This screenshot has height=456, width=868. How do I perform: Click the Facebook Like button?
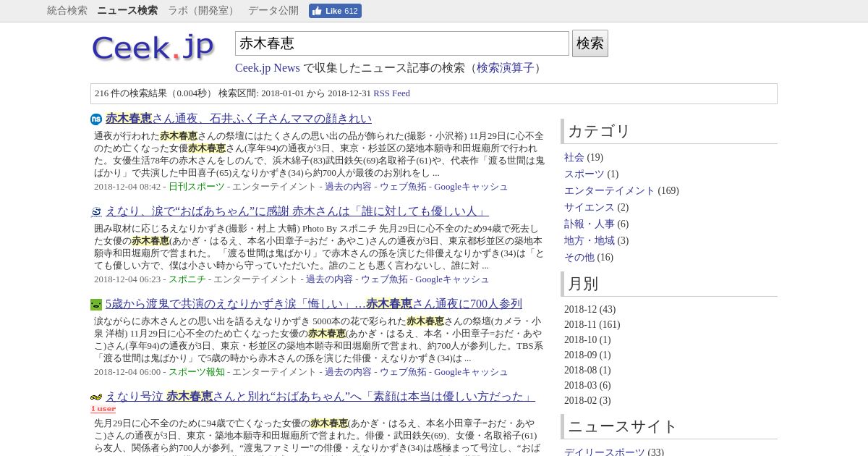click(335, 11)
